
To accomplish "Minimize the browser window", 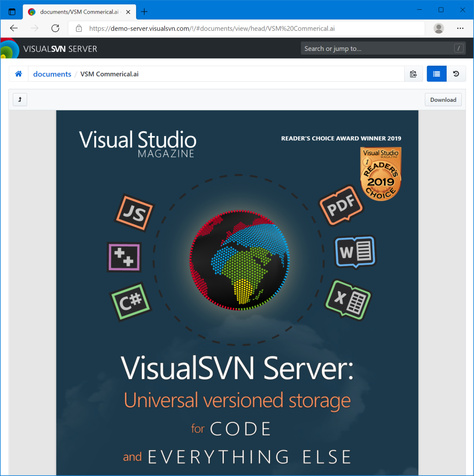I will coord(419,10).
